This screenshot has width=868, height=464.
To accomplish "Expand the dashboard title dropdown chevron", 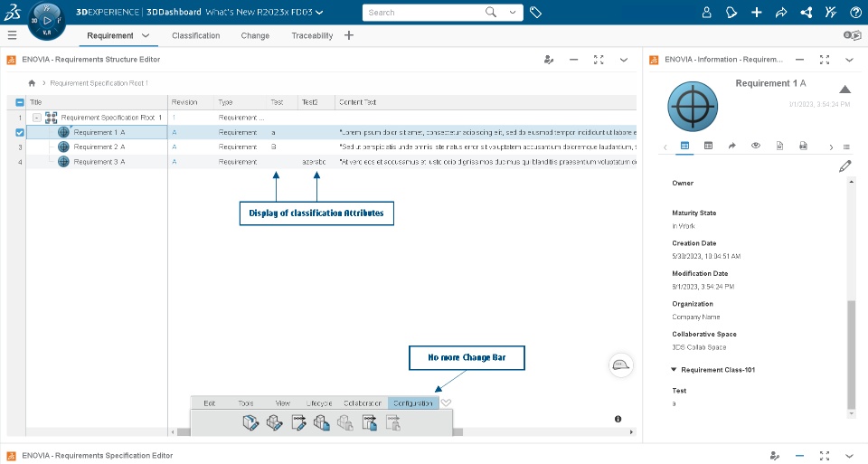I will (x=319, y=12).
